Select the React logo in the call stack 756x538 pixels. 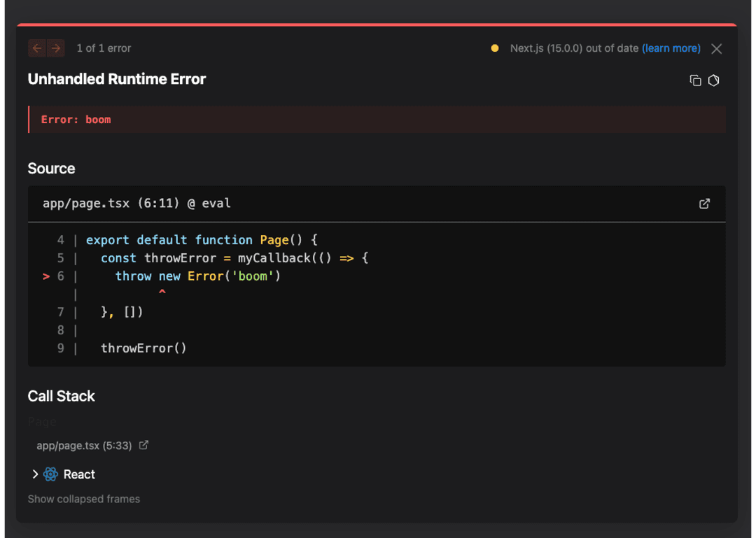pos(49,474)
